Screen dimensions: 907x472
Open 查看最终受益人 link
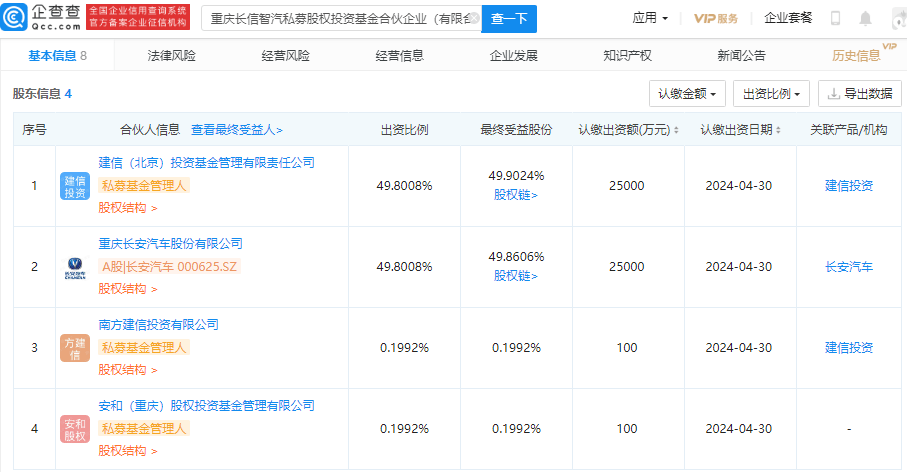pyautogui.click(x=237, y=130)
